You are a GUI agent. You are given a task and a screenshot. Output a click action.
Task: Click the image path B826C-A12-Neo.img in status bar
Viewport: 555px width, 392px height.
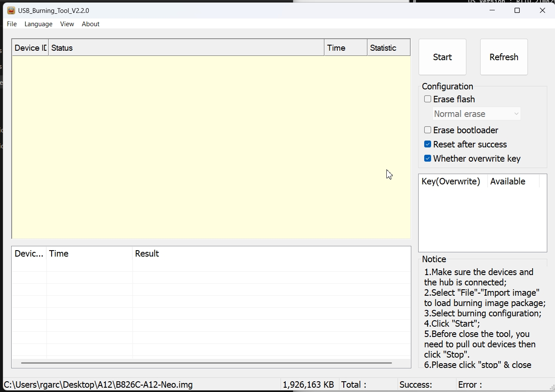[98, 385]
